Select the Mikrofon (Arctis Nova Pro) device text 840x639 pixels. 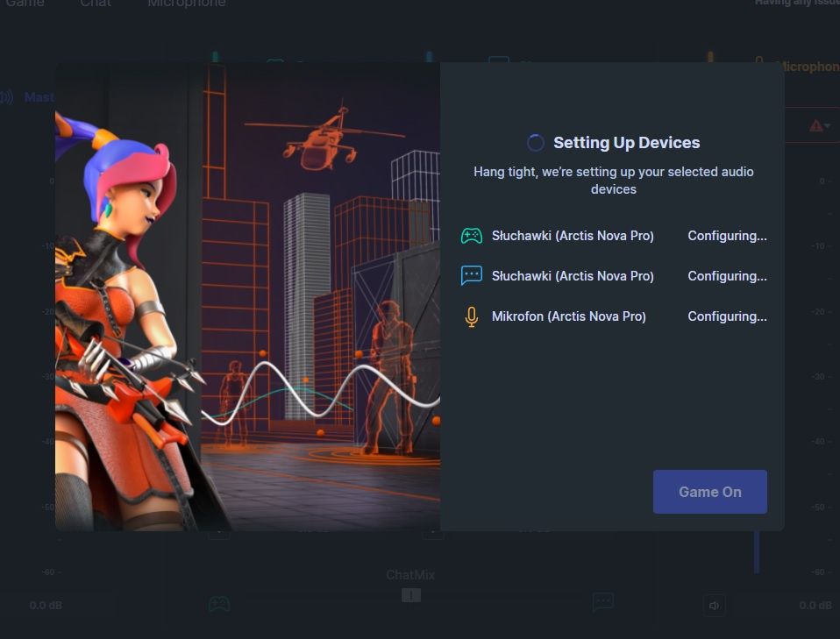coord(568,316)
